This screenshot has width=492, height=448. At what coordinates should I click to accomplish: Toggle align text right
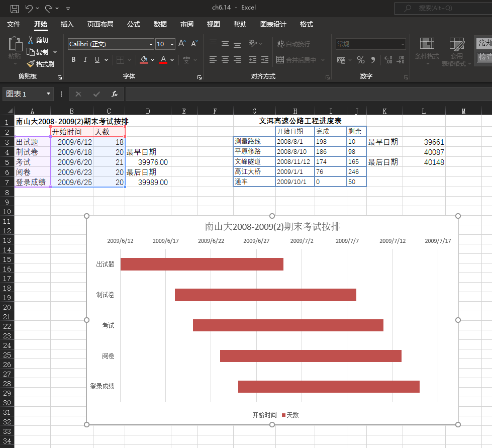tap(237, 60)
